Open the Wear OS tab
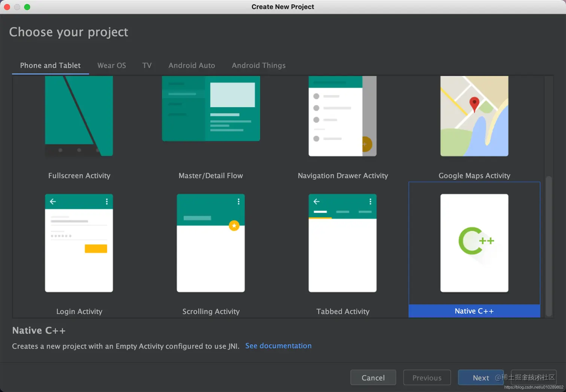The width and height of the screenshot is (566, 392). 112,66
